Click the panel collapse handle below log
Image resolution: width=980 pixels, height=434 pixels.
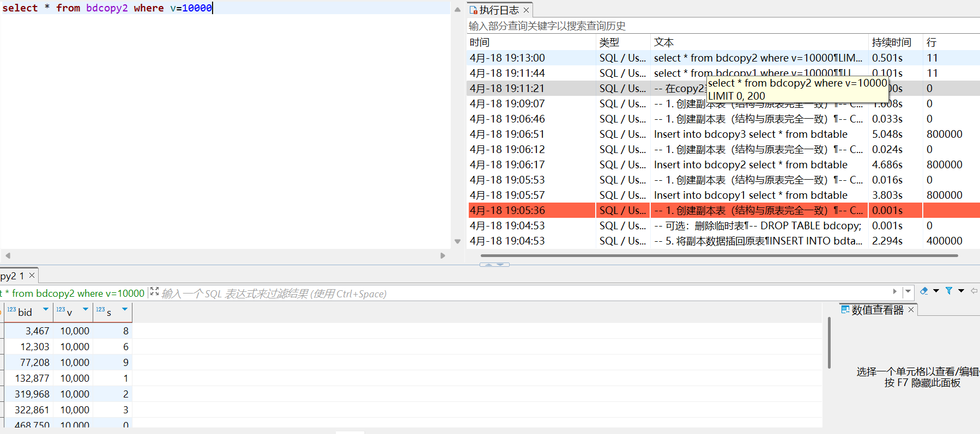pyautogui.click(x=494, y=265)
